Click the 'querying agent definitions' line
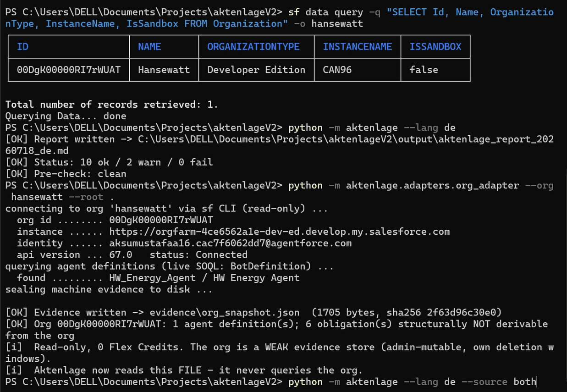The height and width of the screenshot is (392, 567). click(x=170, y=266)
